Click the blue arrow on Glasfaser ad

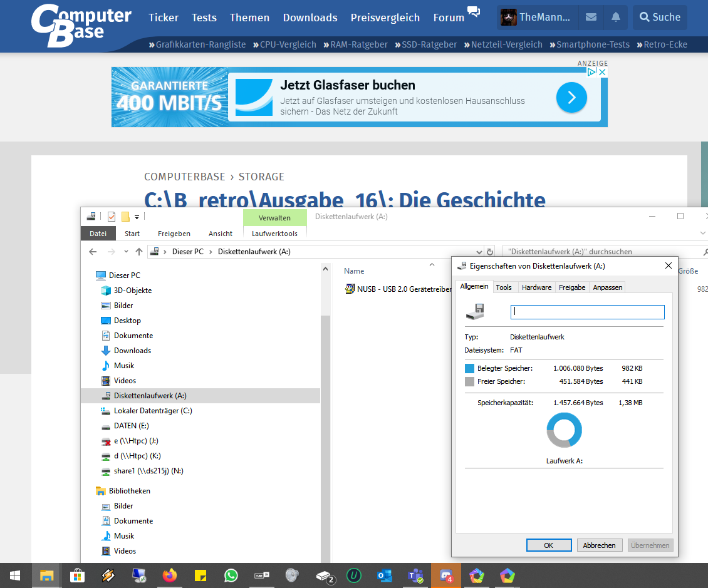click(571, 97)
